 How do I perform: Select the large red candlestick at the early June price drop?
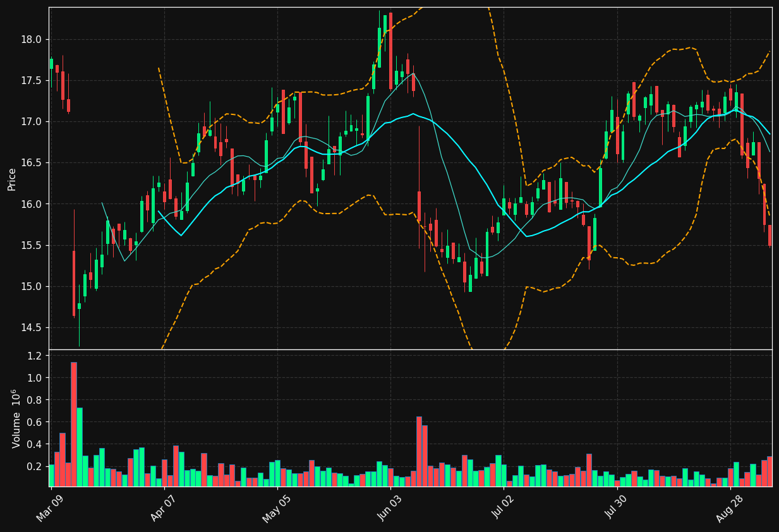tap(419, 206)
